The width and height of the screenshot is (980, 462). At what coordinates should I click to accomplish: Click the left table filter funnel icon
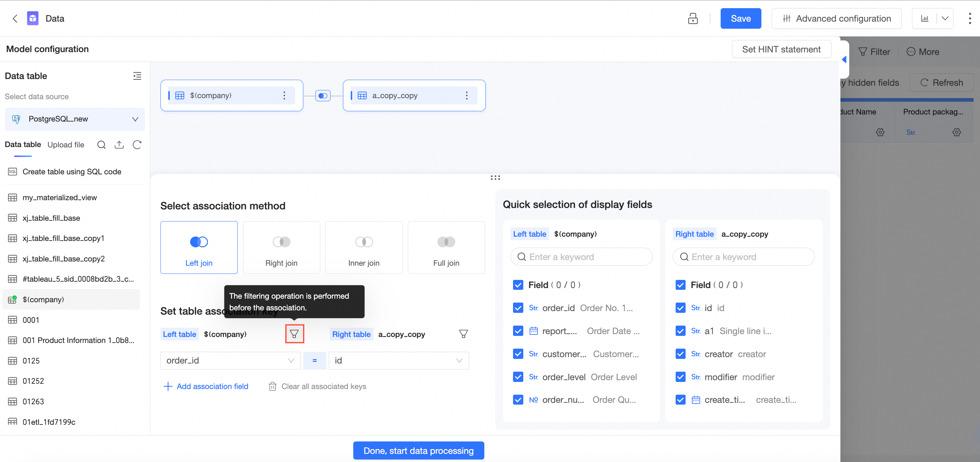[x=294, y=334]
